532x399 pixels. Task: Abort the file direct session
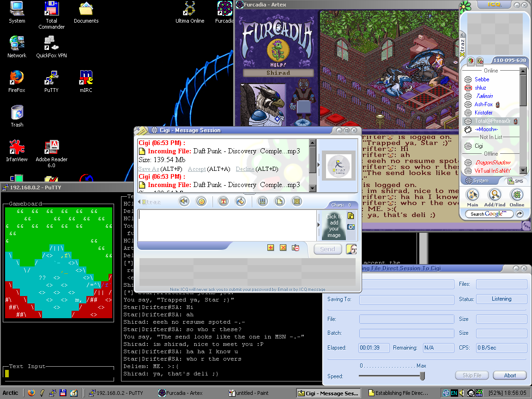click(510, 375)
